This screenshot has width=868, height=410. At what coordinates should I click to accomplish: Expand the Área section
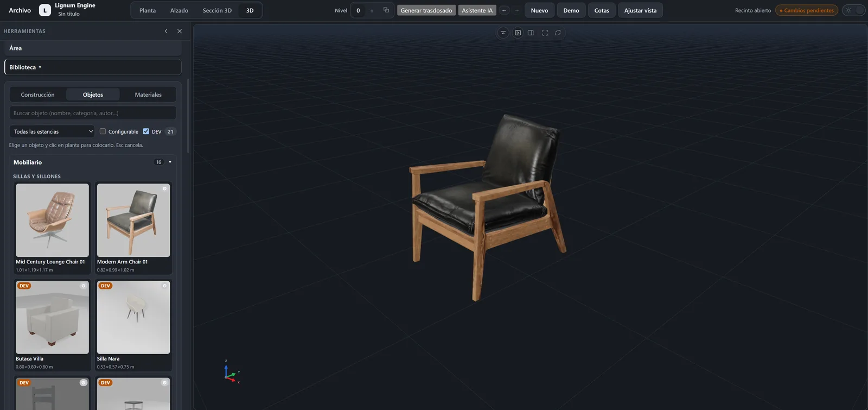(93, 48)
